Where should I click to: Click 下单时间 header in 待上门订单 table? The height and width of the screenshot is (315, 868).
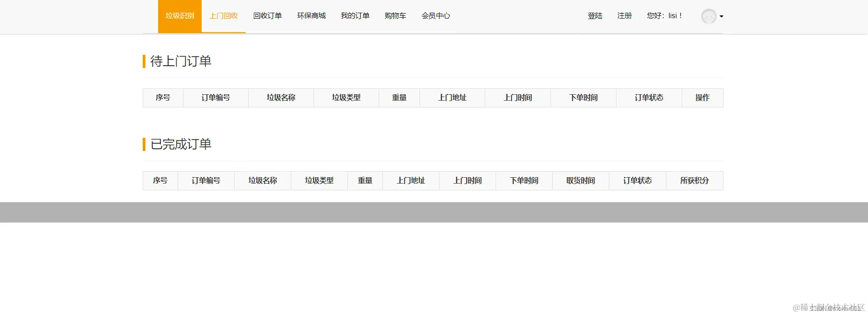click(583, 98)
